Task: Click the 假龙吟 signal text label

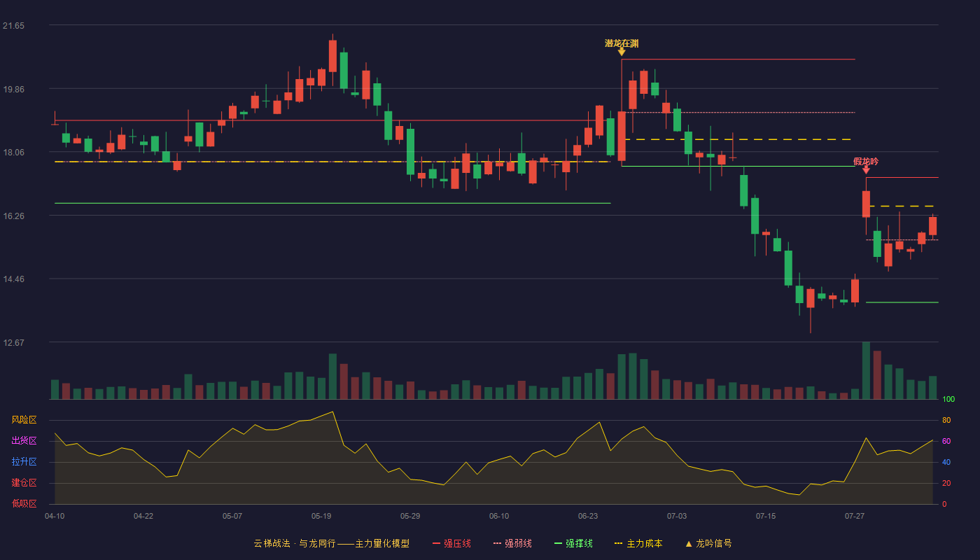Action: [x=866, y=162]
